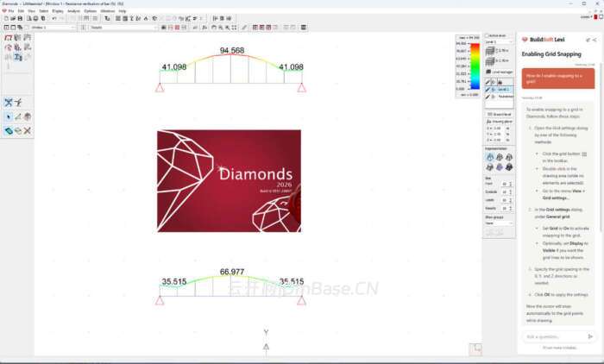Screen dimensions: 604x364
Task: Click the crossed-lines tool in the left toolbox
Action: [9, 103]
